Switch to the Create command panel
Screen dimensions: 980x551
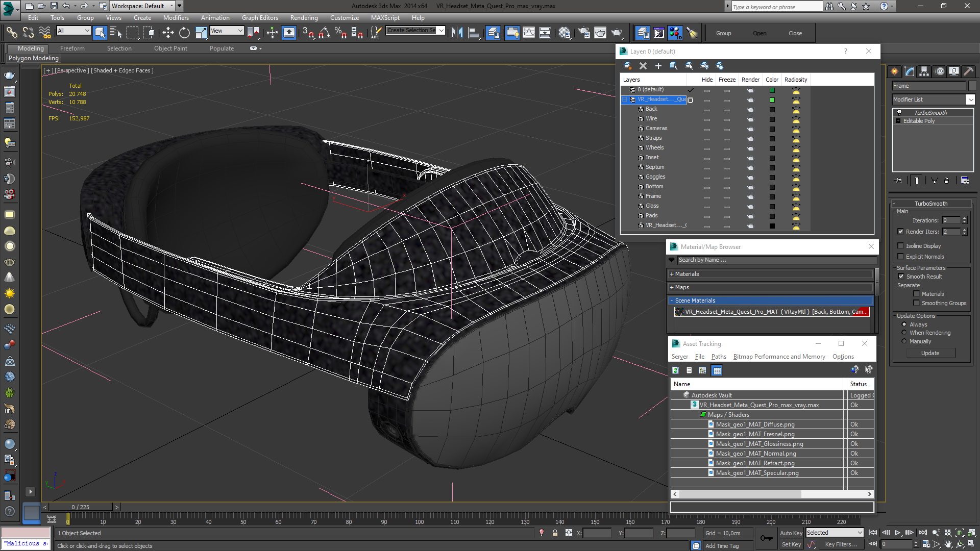[x=894, y=71]
